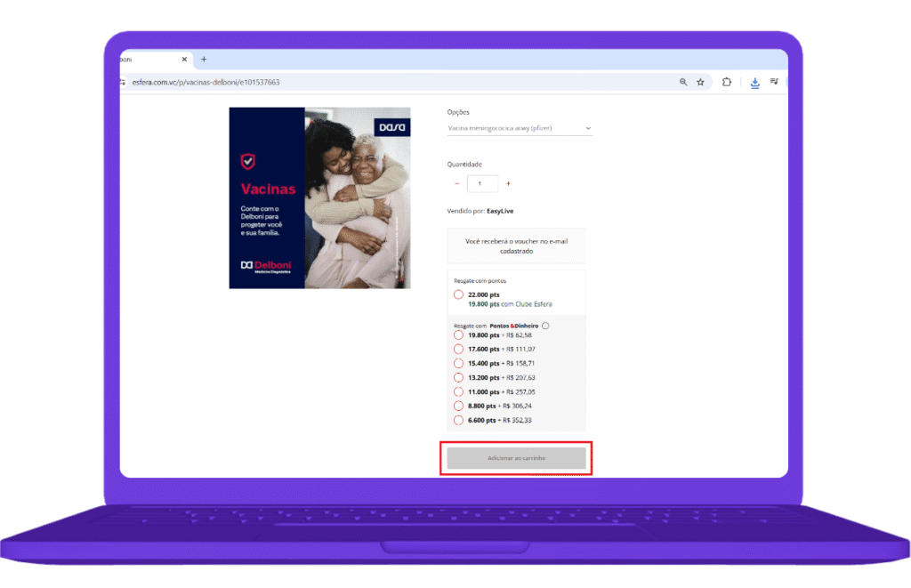Bookmark this page using the star icon

[701, 82]
